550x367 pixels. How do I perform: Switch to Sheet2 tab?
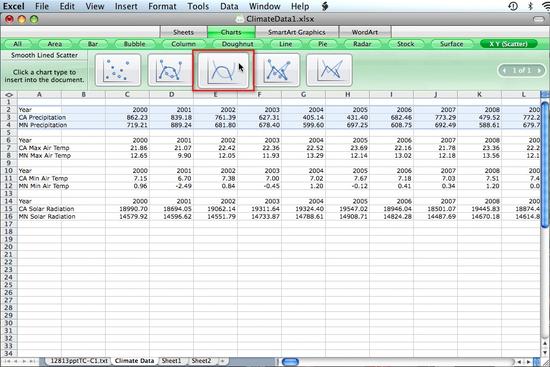coord(201,361)
